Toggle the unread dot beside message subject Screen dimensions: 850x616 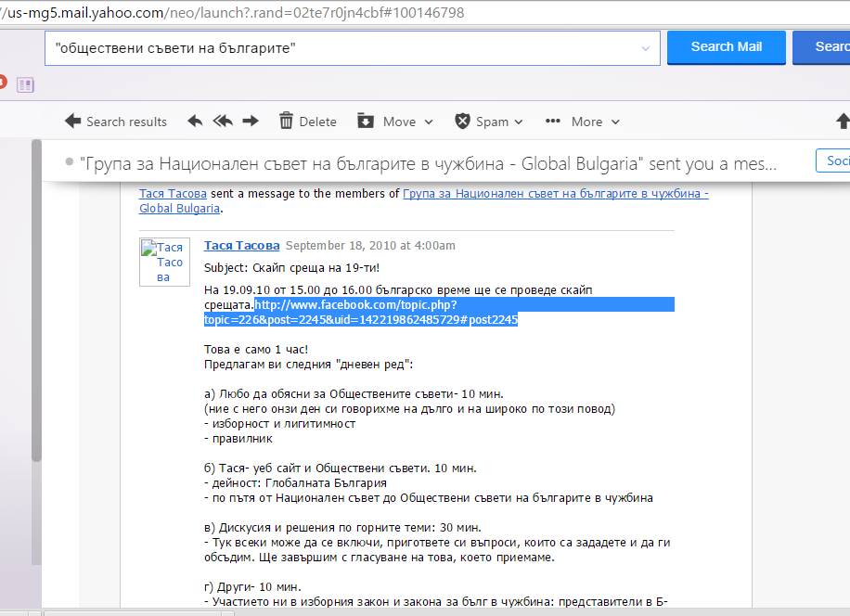tap(70, 162)
